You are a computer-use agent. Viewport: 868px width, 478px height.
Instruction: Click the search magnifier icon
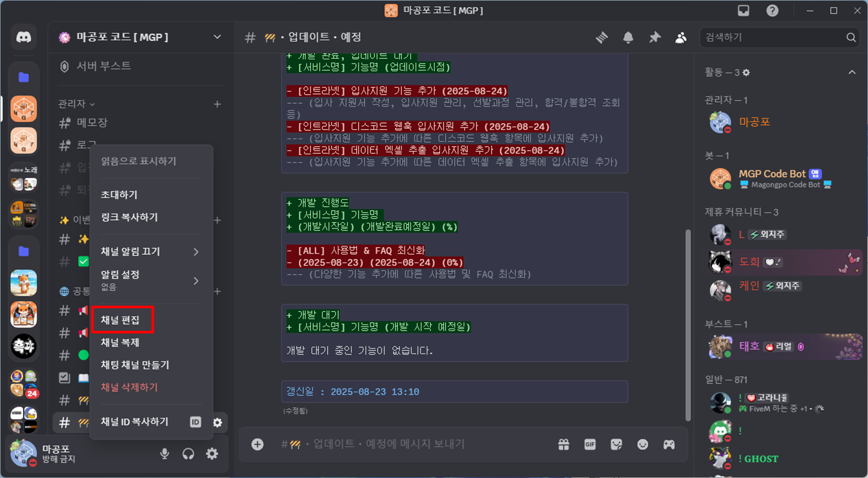pyautogui.click(x=851, y=38)
